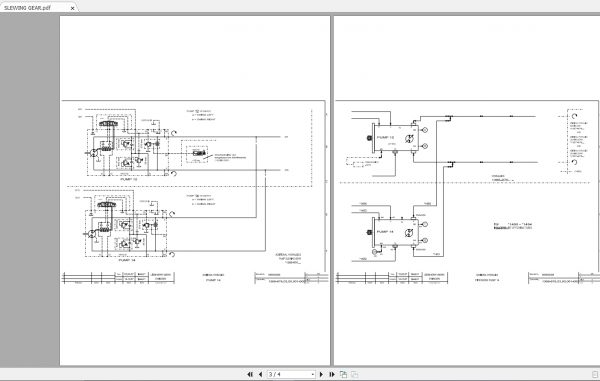Click the PUMP 12 block on right page

(x=396, y=138)
